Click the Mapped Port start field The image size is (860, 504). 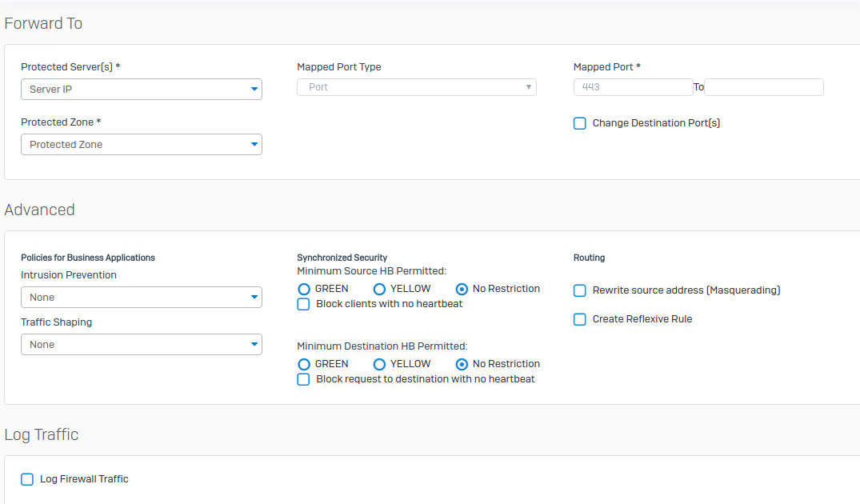coord(633,87)
